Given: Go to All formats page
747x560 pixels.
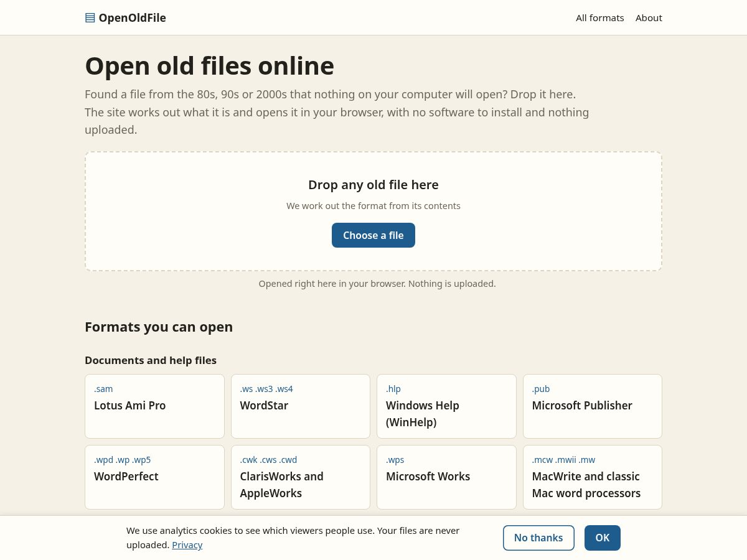Looking at the screenshot, I should [599, 17].
